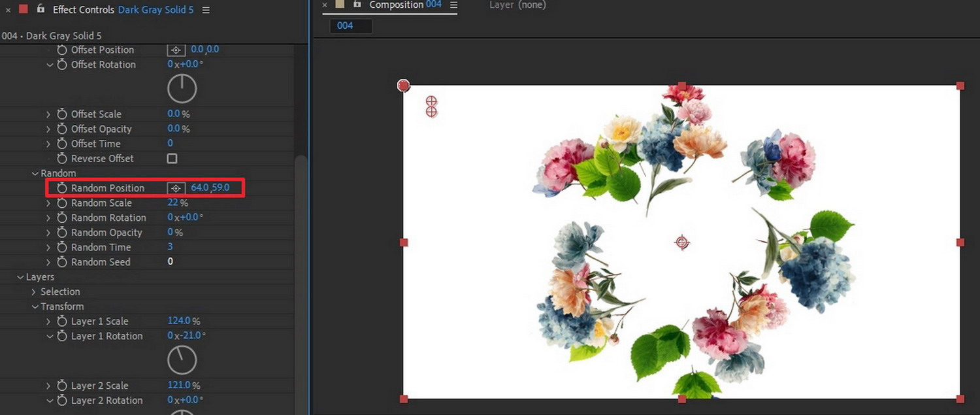Image resolution: width=980 pixels, height=415 pixels.
Task: Expand the Offset Scale property
Action: (48, 114)
